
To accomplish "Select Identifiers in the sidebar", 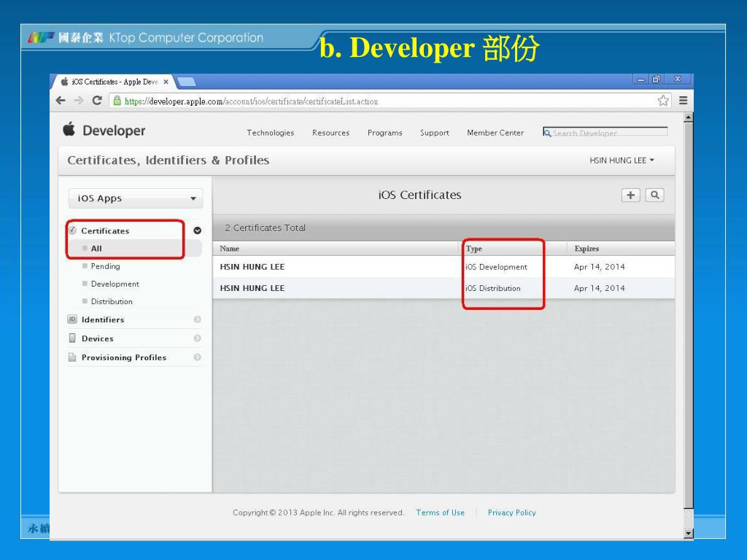I will pos(102,319).
